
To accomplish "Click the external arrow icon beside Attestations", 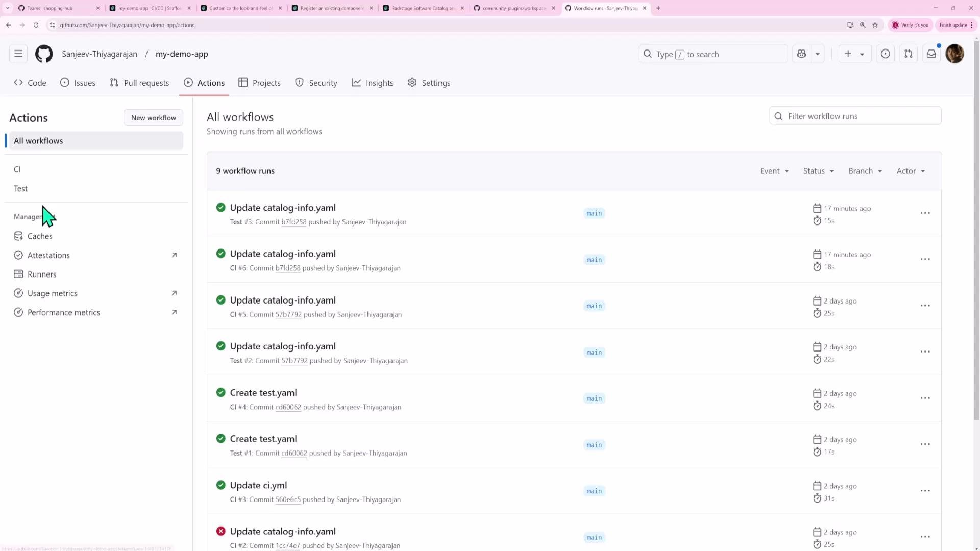I will 174,255.
